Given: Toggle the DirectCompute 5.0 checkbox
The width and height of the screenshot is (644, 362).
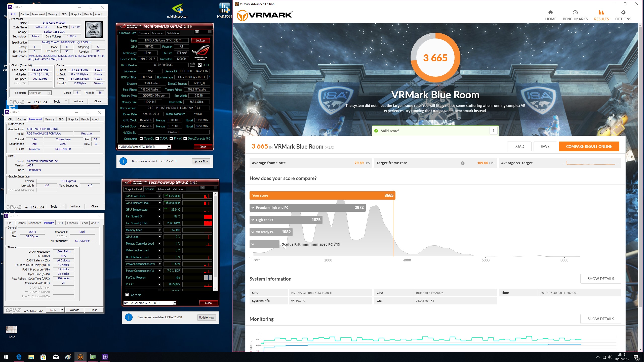Looking at the screenshot, I should coord(185,139).
